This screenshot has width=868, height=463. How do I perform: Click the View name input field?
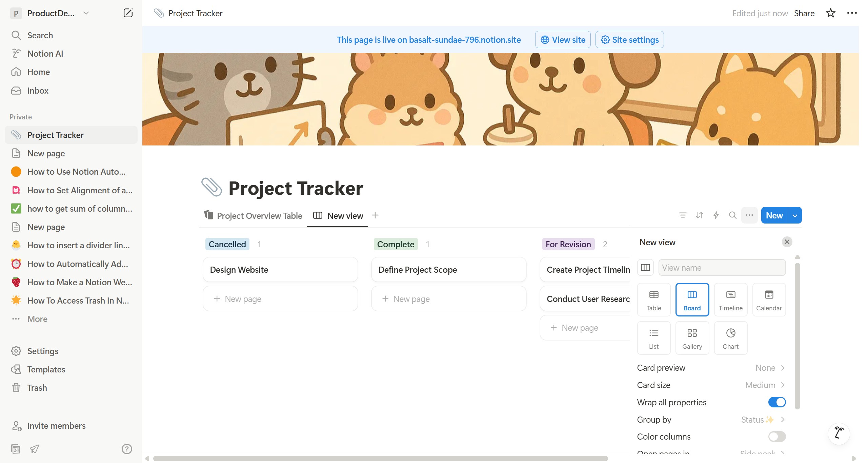tap(722, 268)
